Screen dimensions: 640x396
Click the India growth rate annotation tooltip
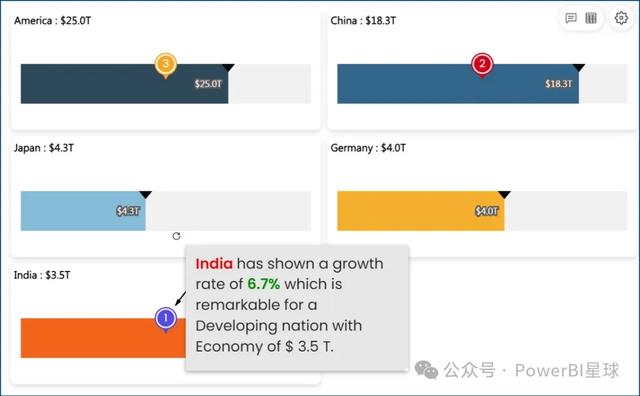point(297,308)
